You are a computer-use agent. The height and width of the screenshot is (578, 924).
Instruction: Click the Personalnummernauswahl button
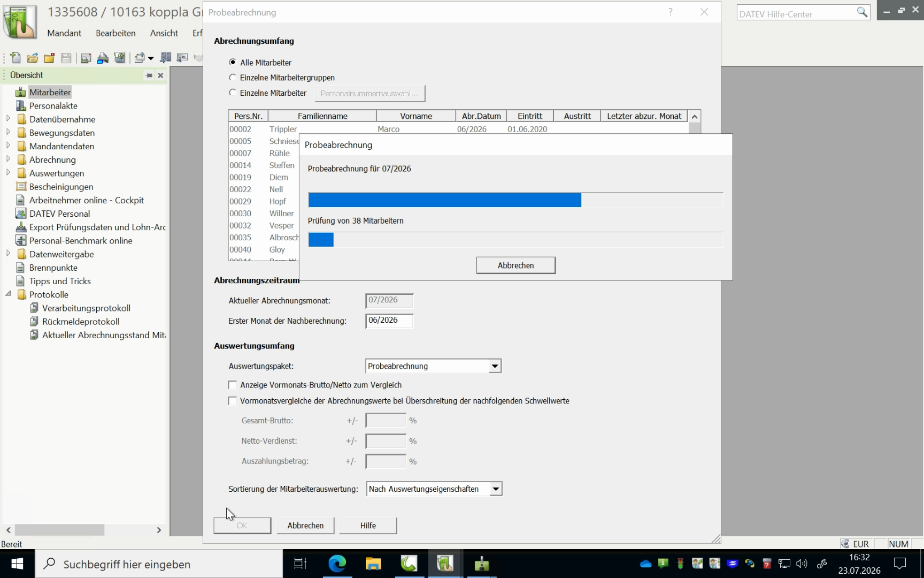pos(369,93)
